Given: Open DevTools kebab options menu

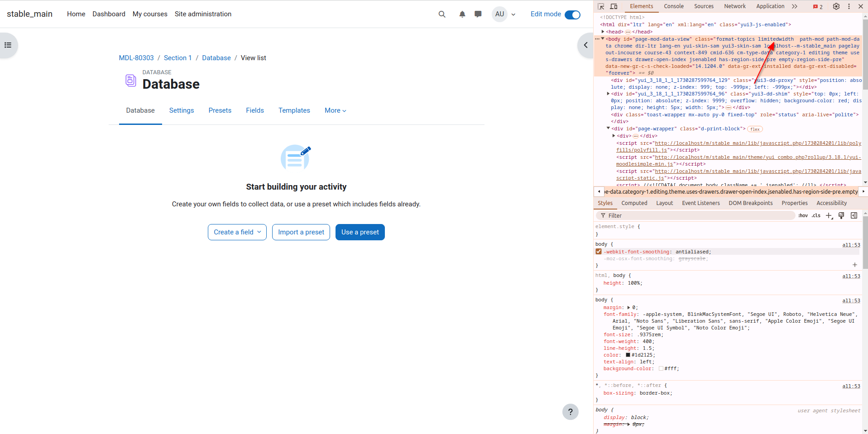Looking at the screenshot, I should (849, 6).
